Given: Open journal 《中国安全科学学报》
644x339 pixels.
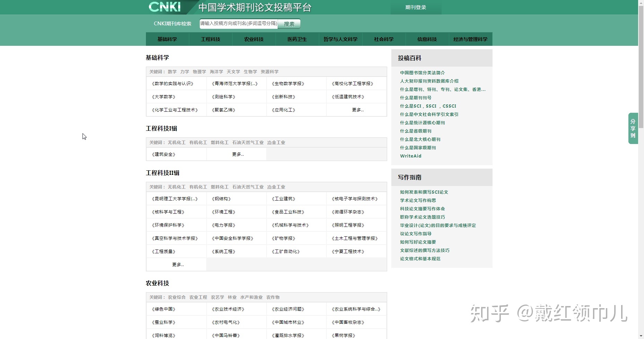Looking at the screenshot, I should pos(233,238).
